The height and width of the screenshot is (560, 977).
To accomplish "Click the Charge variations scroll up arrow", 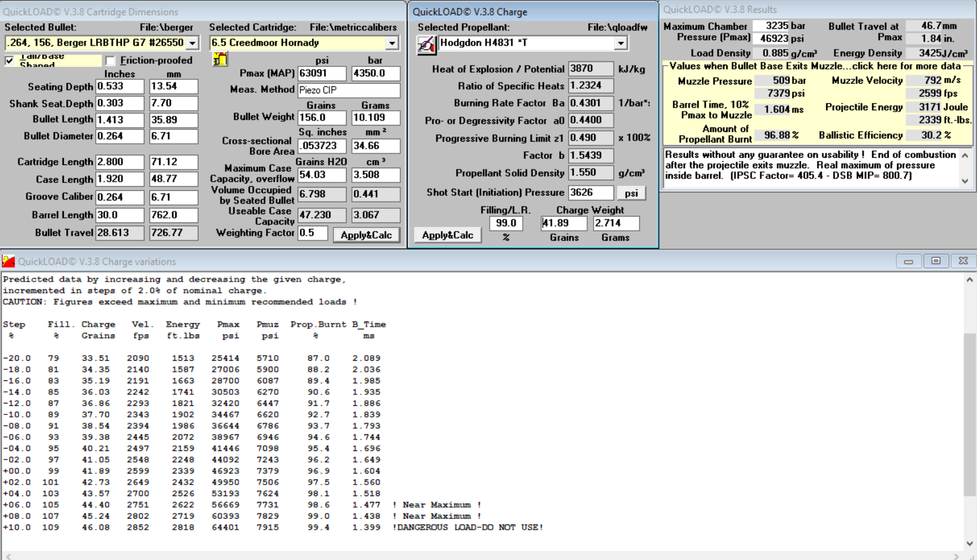I will [970, 280].
